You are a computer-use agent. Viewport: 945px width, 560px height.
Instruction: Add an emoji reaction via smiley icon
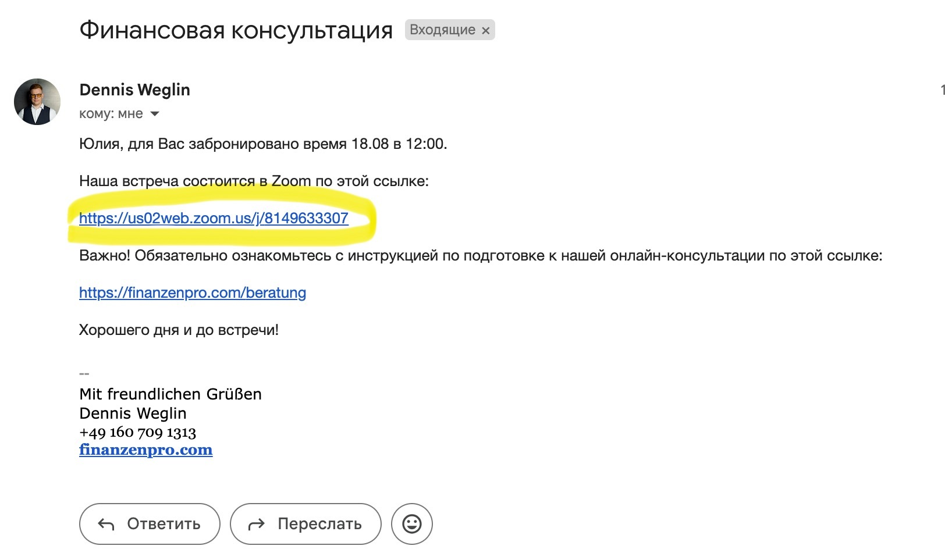[x=412, y=524]
